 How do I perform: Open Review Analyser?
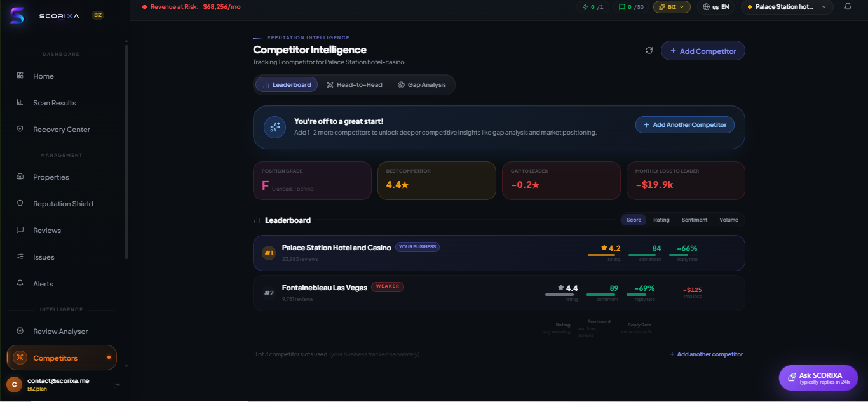(61, 332)
